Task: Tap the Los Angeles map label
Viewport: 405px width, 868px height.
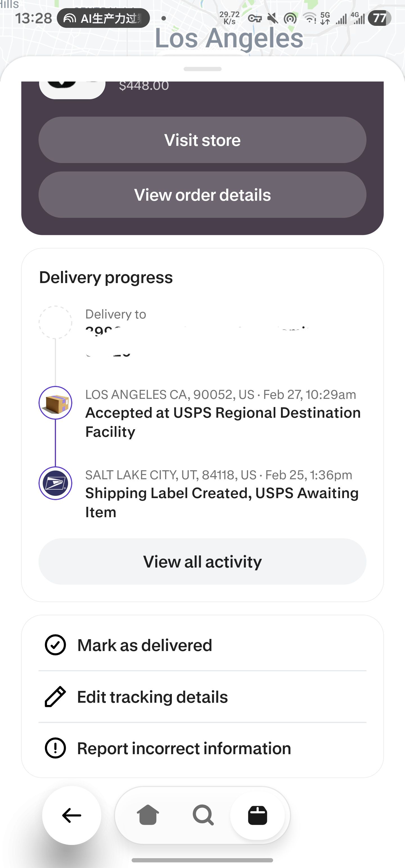Action: 229,38
